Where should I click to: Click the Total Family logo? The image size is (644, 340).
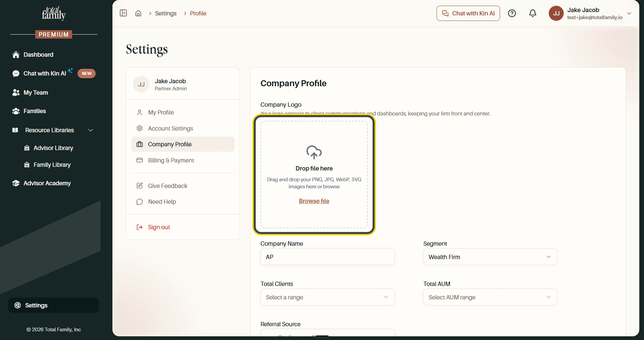pyautogui.click(x=54, y=13)
